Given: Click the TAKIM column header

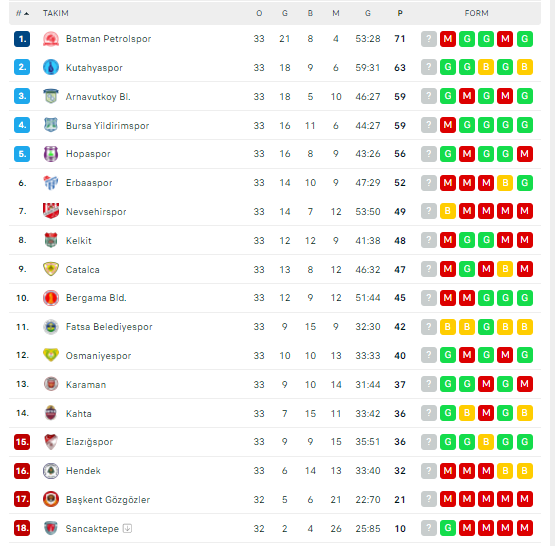Looking at the screenshot, I should click(56, 13).
